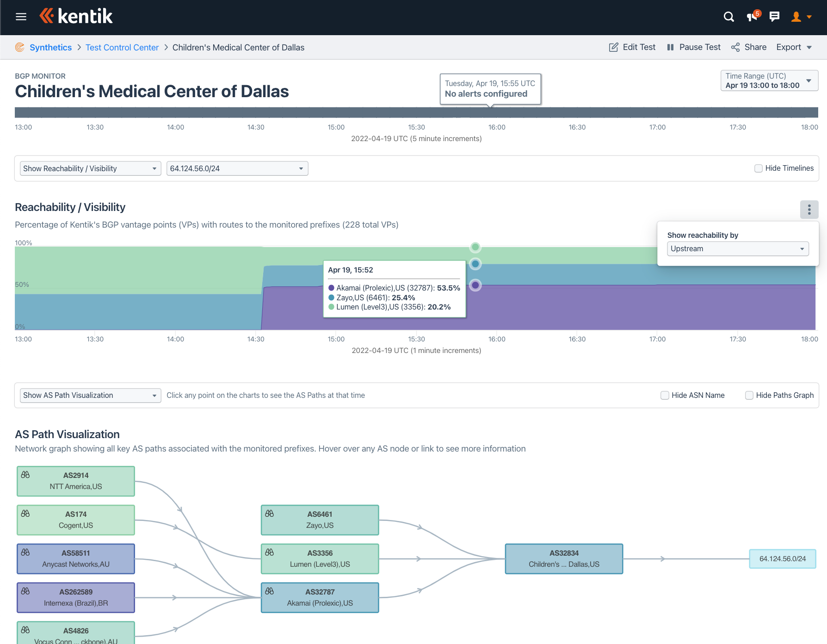Select the AS2914 NTT America node

click(76, 481)
